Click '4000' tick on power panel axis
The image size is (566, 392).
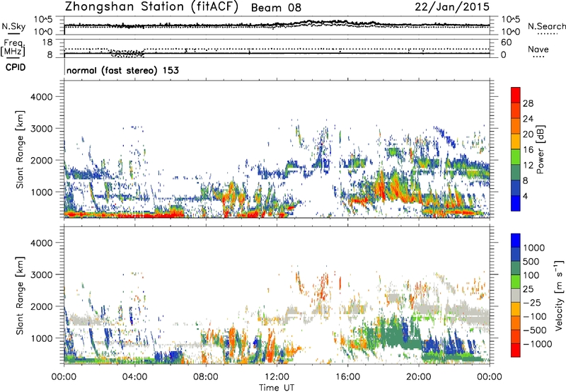click(x=41, y=97)
